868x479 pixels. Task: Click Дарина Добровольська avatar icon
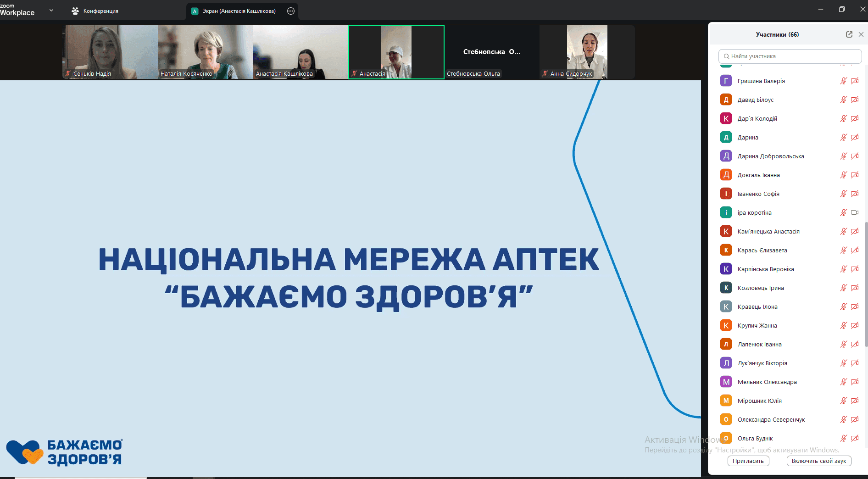(726, 156)
